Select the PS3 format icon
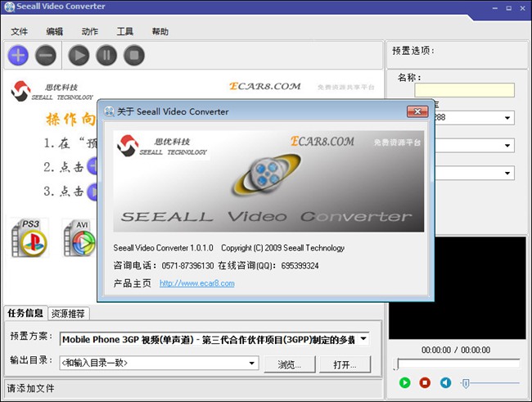Viewport: 532px width, 402px height. [x=29, y=238]
